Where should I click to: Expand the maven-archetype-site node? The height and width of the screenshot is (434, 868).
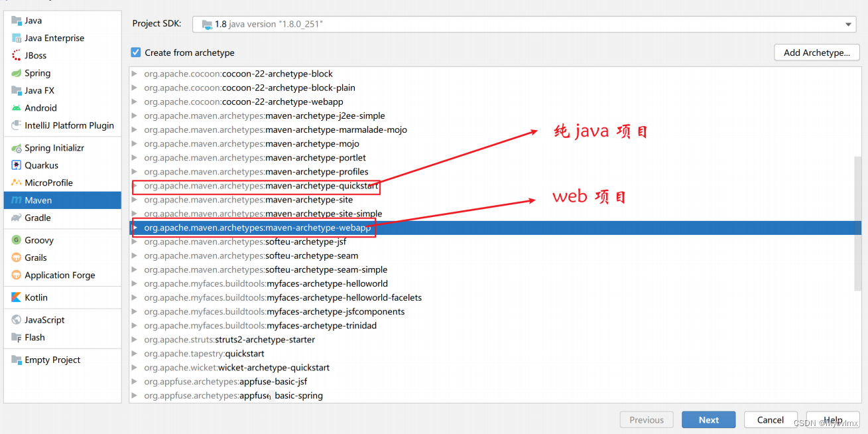click(135, 200)
